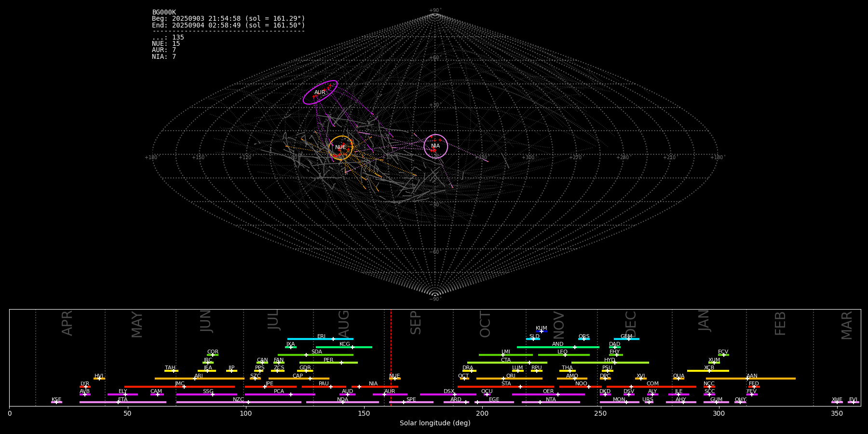Click the ARI orange shower bar
The width and height of the screenshot is (868, 434).
200,379
